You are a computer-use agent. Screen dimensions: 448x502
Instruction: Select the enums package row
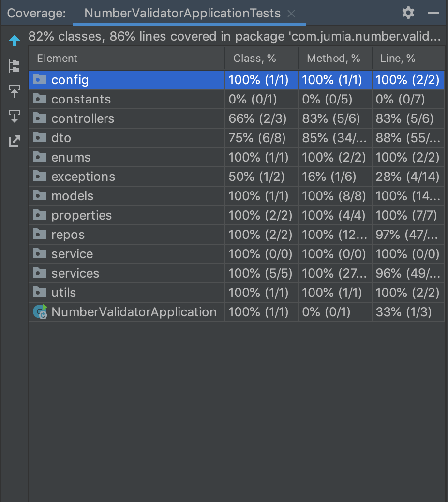(237, 157)
